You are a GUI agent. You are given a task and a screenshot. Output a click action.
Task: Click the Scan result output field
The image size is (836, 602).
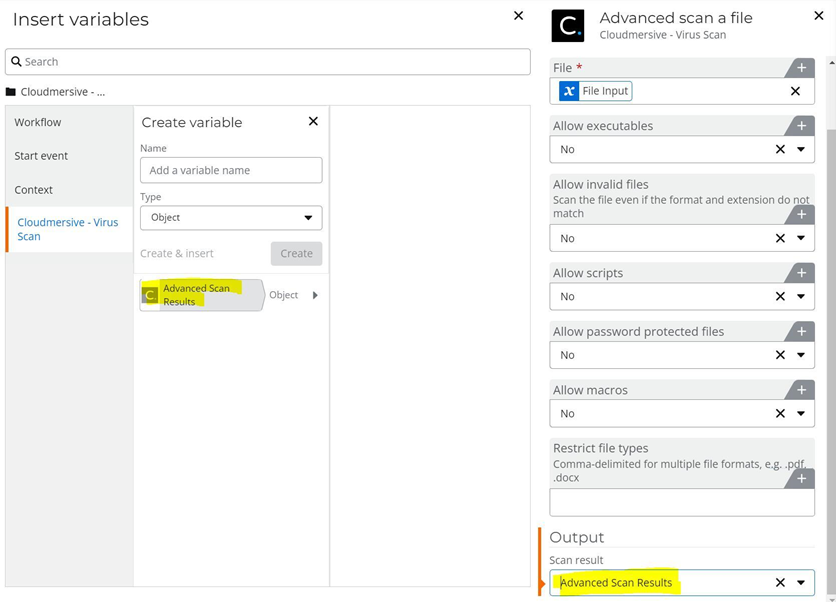682,583
